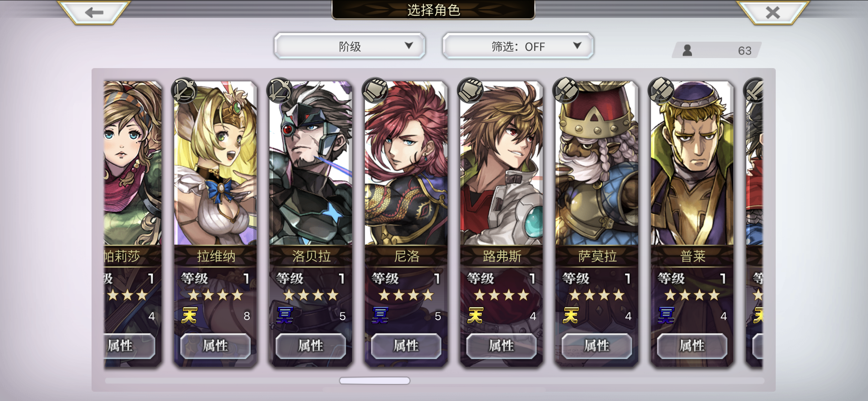Viewport: 868px width, 401px height.
Task: Open 属性 for 萨莫拉
Action: pos(597,346)
